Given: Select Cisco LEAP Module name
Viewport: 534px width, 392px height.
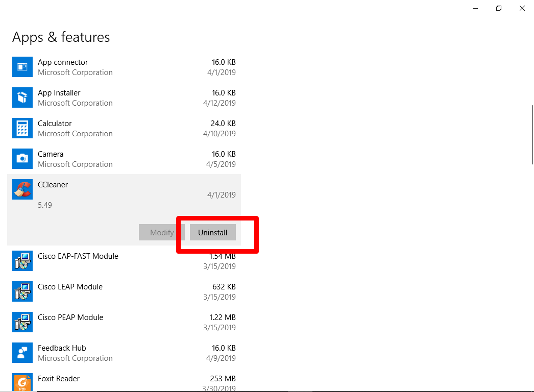Looking at the screenshot, I should [70, 287].
